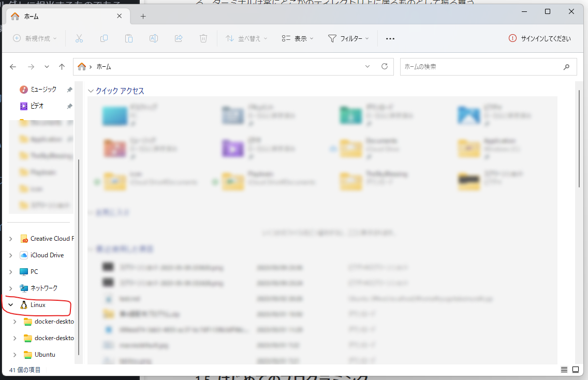
Task: Open the 並べ替え sort dropdown
Action: [x=246, y=38]
